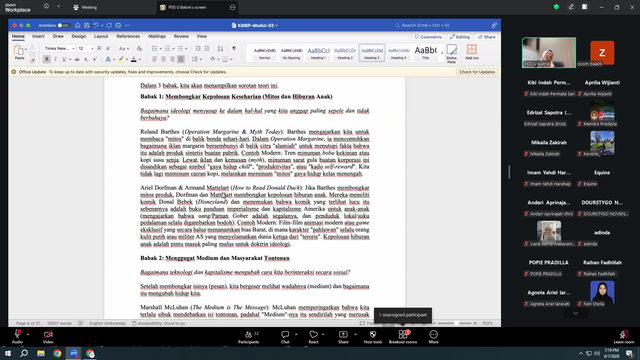Toggle Show paragraph marks pilcrow
Screen dimensions: 640x360
click(234, 49)
